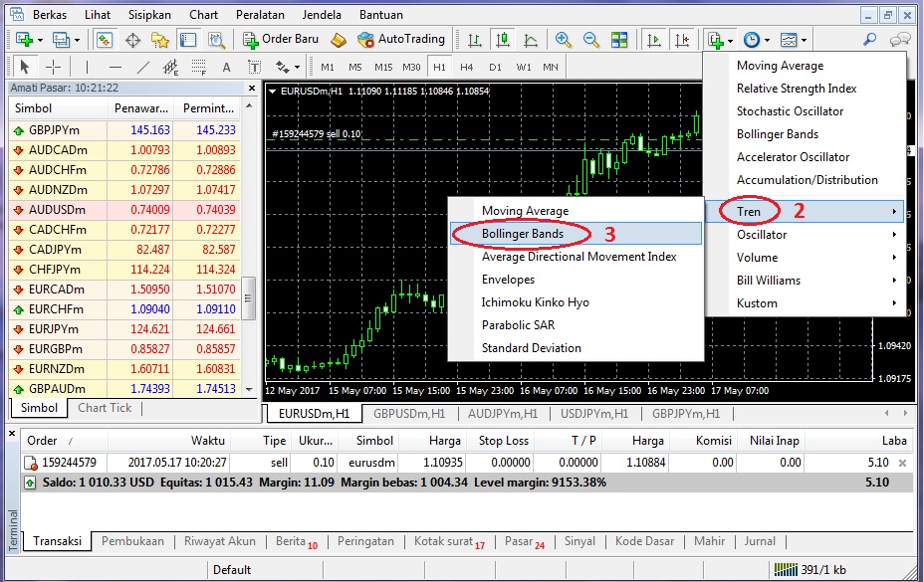Click the Search magnifier icon

tap(870, 40)
